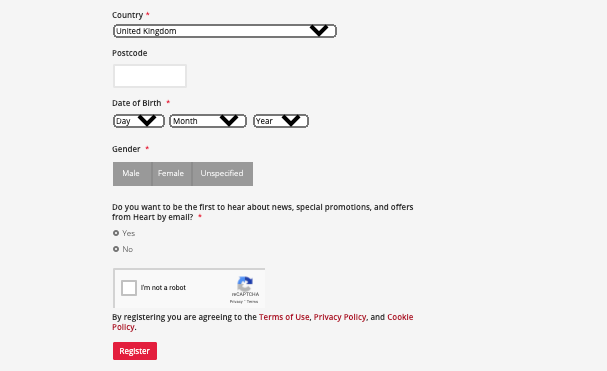The height and width of the screenshot is (371, 607).
Task: Select No radio for email offers
Action: pos(116,249)
